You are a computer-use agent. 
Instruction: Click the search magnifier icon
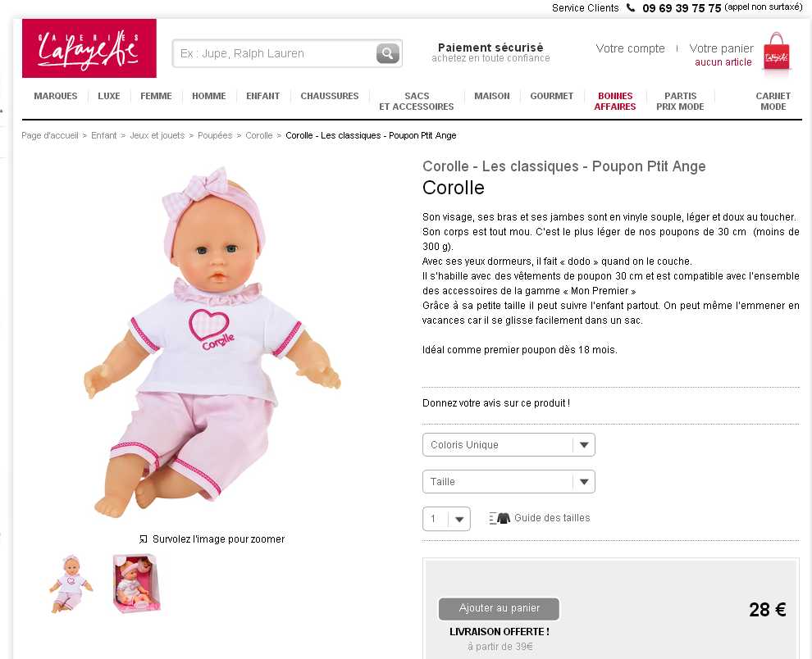[387, 52]
